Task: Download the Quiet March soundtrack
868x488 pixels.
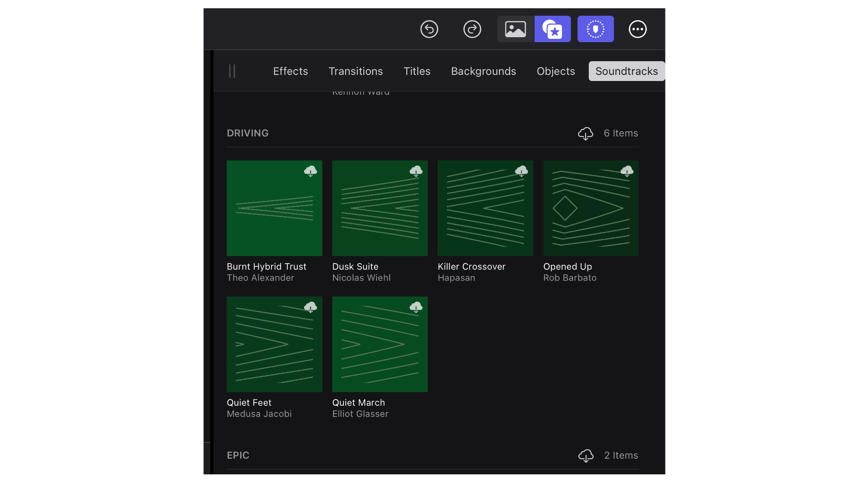Action: (416, 307)
